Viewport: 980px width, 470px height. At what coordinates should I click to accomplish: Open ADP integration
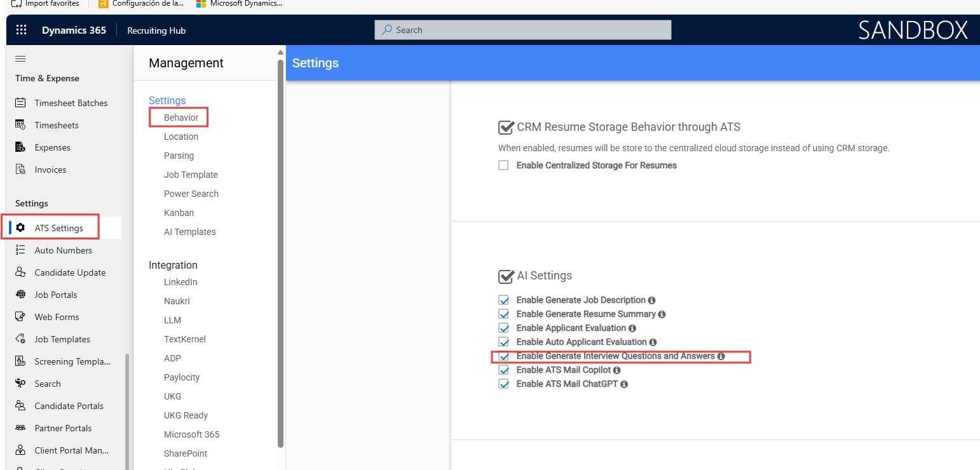click(x=173, y=358)
